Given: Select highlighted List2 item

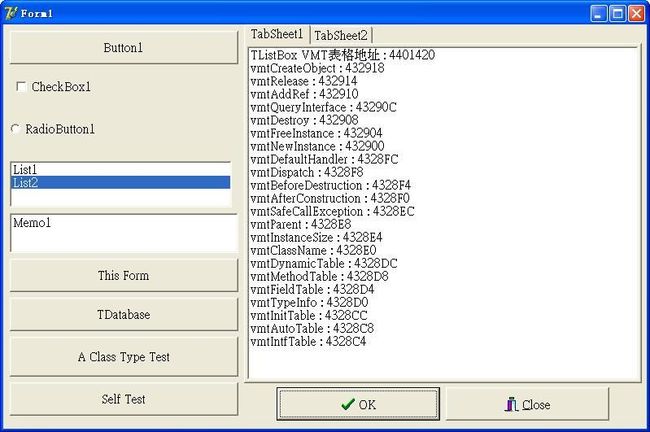Looking at the screenshot, I should point(121,182).
